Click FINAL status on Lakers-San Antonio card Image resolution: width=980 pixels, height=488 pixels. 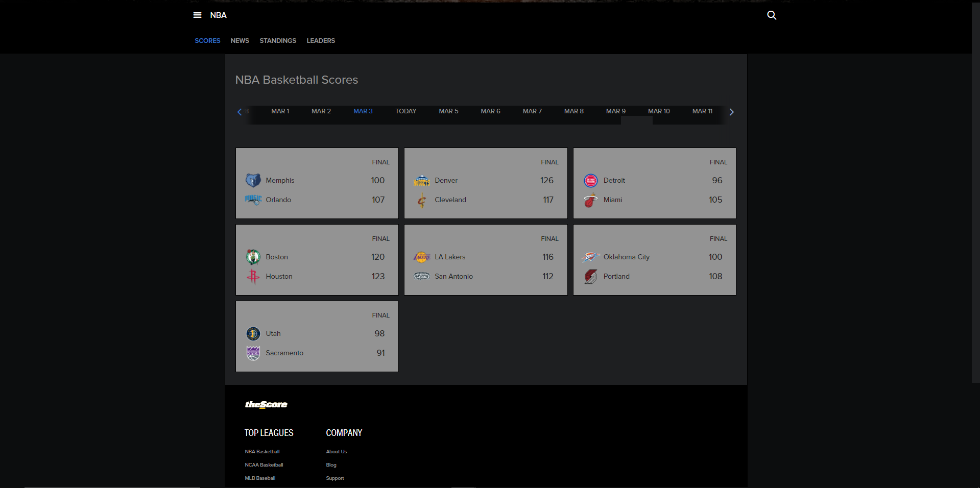point(549,239)
